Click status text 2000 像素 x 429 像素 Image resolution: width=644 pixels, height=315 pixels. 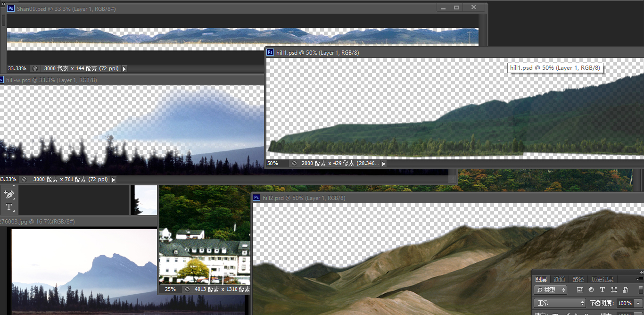(x=340, y=164)
